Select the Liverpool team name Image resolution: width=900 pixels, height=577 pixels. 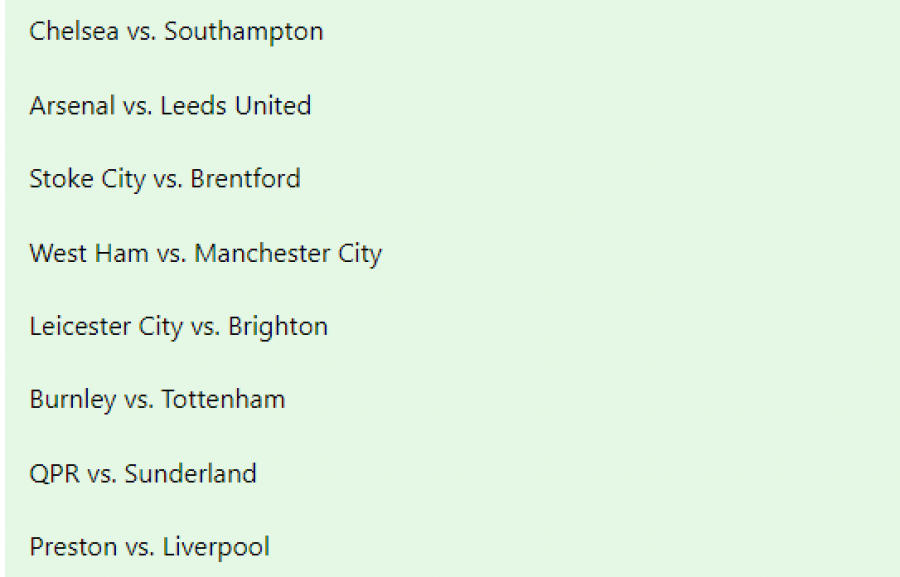216,548
